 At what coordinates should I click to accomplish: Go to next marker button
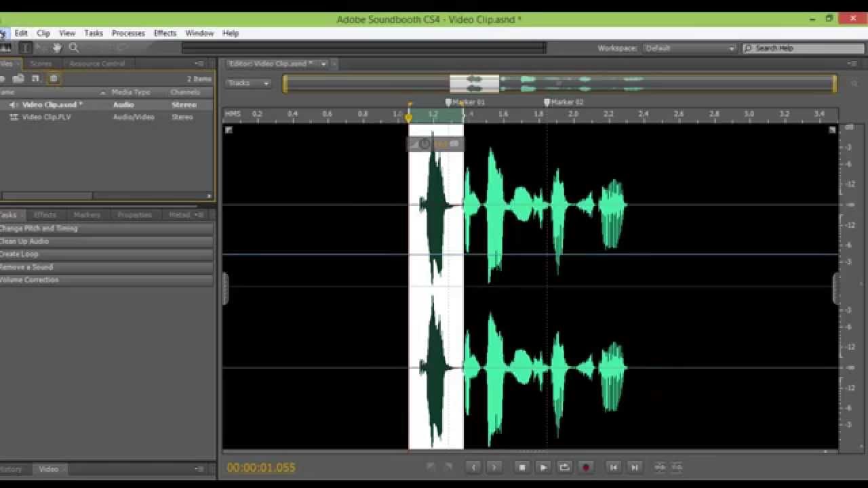(x=494, y=467)
